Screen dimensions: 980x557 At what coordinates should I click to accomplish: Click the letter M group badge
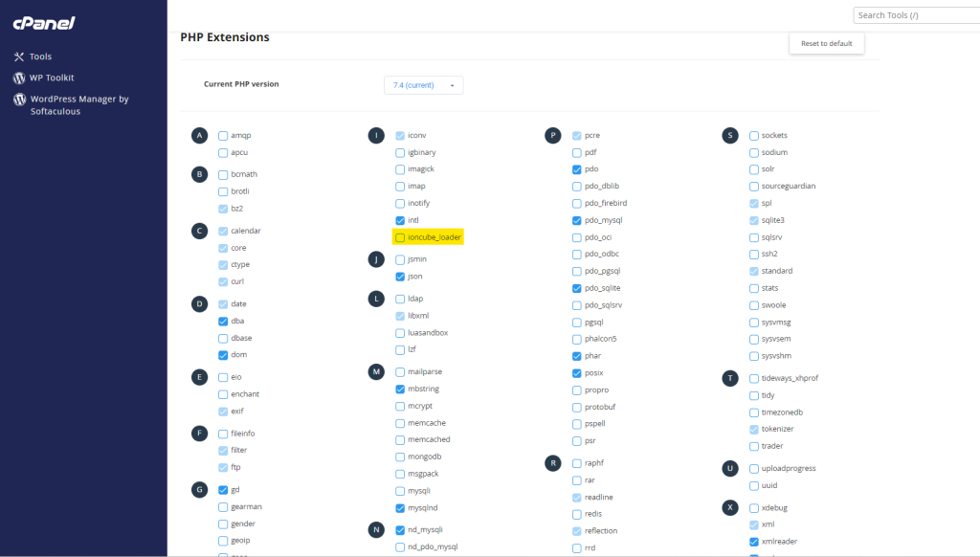pos(376,371)
